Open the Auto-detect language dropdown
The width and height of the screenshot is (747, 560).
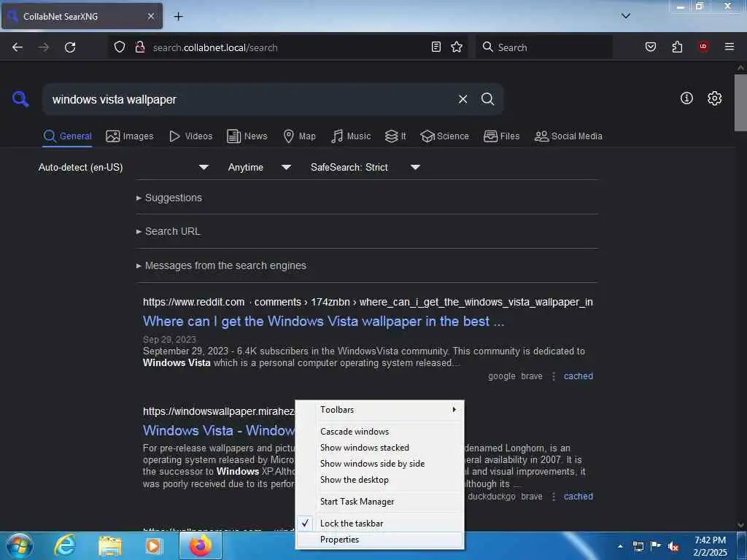point(123,167)
